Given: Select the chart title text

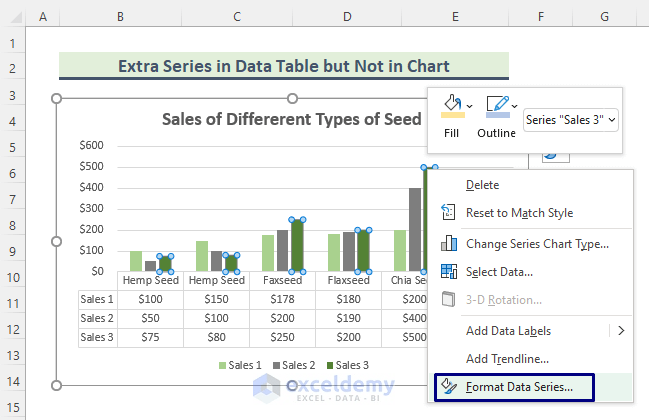Looking at the screenshot, I should (x=291, y=119).
